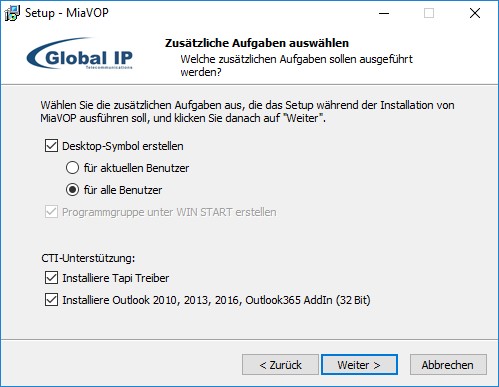Click the Desktop-Symbol erstellen label text
This screenshot has width=499, height=387.
[123, 146]
